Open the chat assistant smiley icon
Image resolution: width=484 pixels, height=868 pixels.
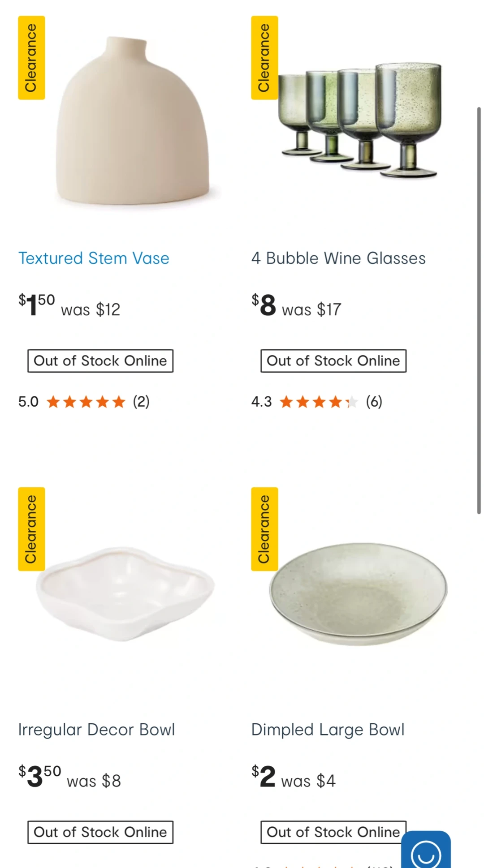pyautogui.click(x=425, y=852)
